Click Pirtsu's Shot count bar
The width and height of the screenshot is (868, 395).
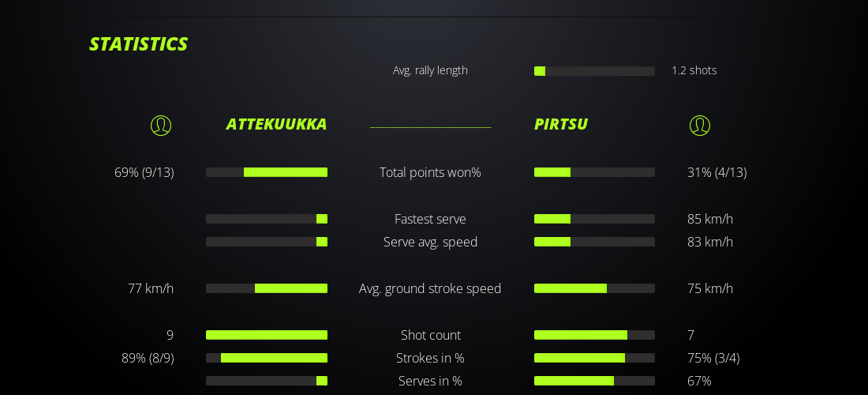click(594, 335)
